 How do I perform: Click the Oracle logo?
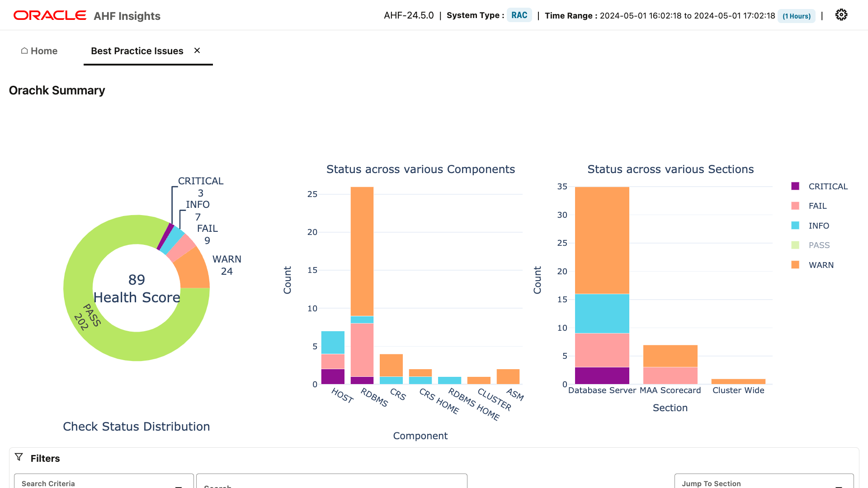coord(50,14)
